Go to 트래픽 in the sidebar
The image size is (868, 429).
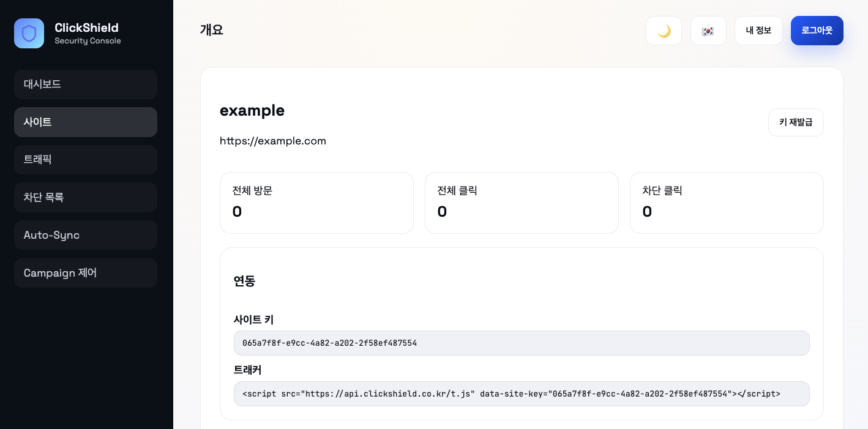click(86, 160)
